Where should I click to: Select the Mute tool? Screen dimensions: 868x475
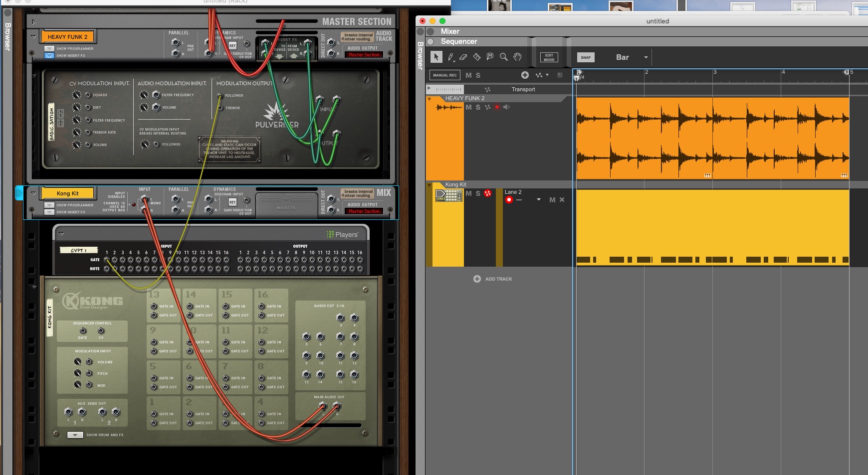click(x=490, y=57)
